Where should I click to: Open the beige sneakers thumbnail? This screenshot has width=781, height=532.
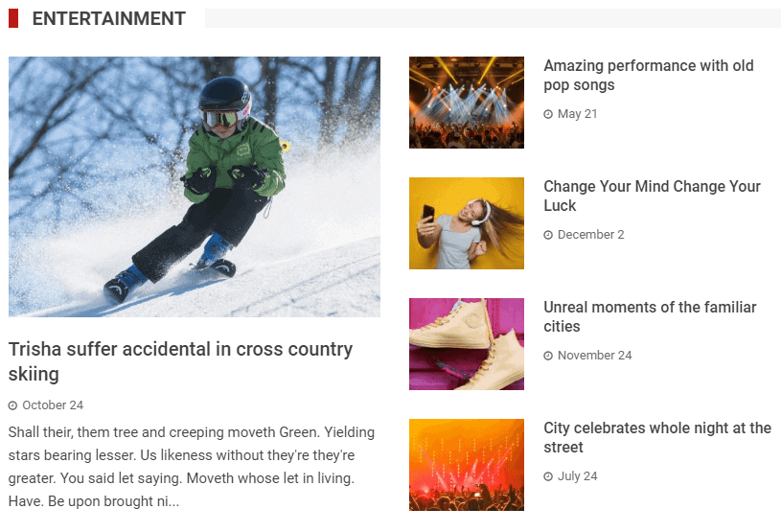point(467,344)
